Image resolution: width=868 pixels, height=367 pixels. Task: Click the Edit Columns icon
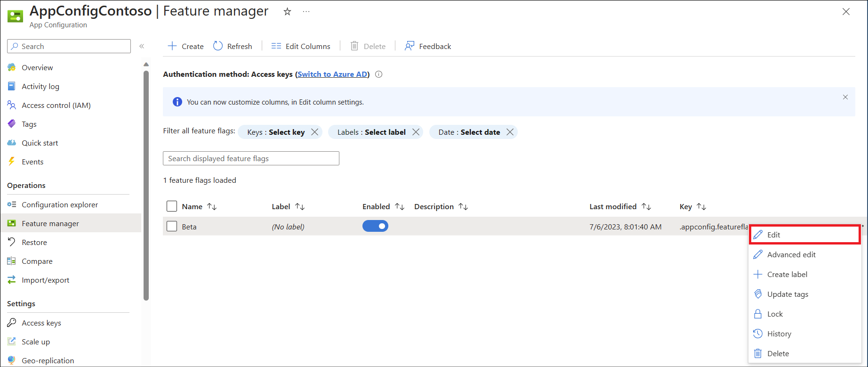tap(276, 46)
